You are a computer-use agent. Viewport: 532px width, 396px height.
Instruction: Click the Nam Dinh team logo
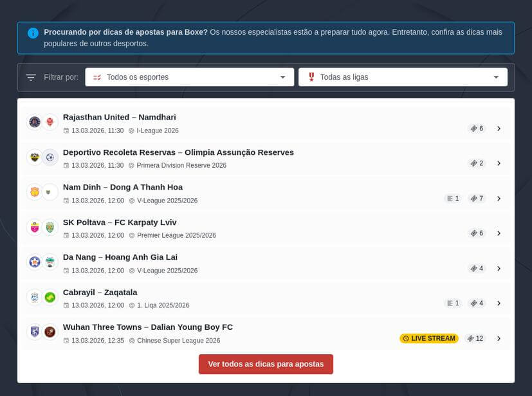coord(34,192)
